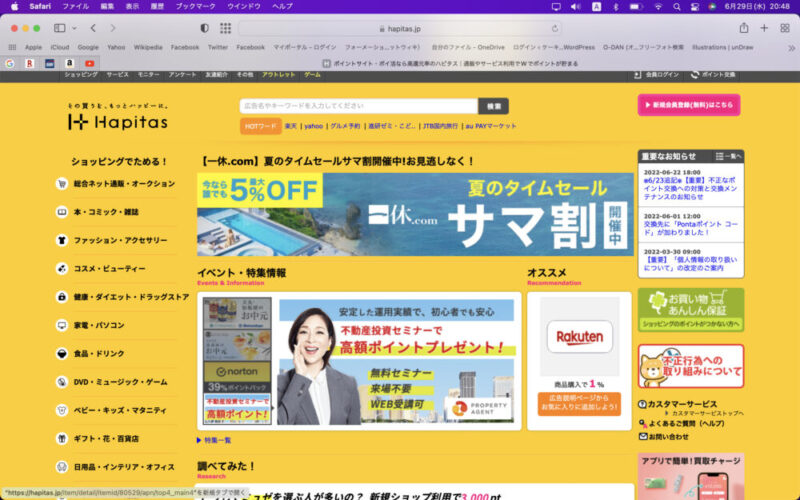Click the グルメ予約 hot word link
Image resolution: width=800 pixels, height=500 pixels.
click(345, 126)
